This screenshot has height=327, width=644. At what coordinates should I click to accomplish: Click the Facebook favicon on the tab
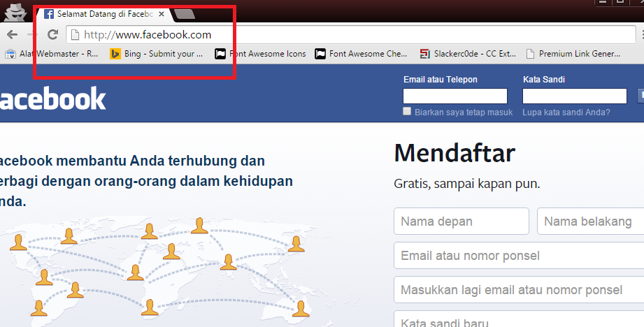[48, 14]
